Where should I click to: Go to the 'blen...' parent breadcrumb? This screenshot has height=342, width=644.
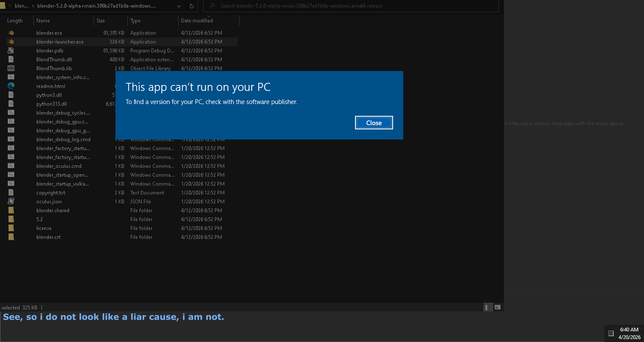[x=21, y=6]
